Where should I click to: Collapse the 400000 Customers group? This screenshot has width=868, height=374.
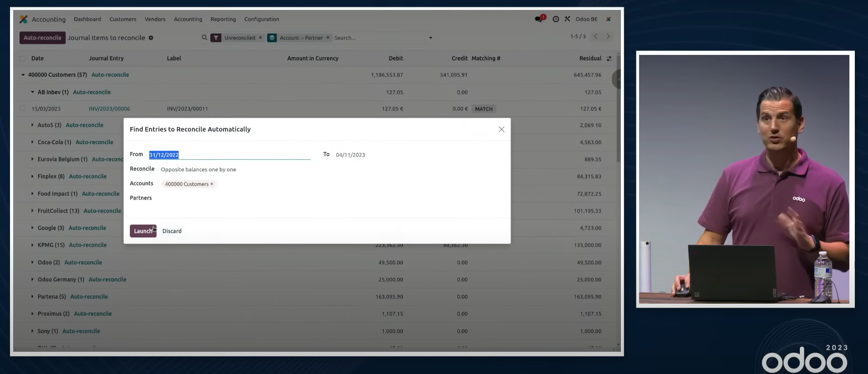pos(23,75)
